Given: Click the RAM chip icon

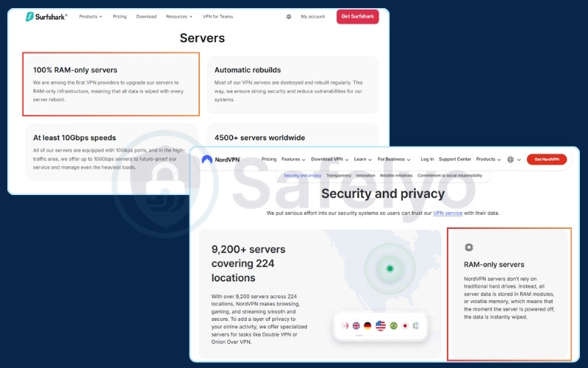Looking at the screenshot, I should [469, 247].
